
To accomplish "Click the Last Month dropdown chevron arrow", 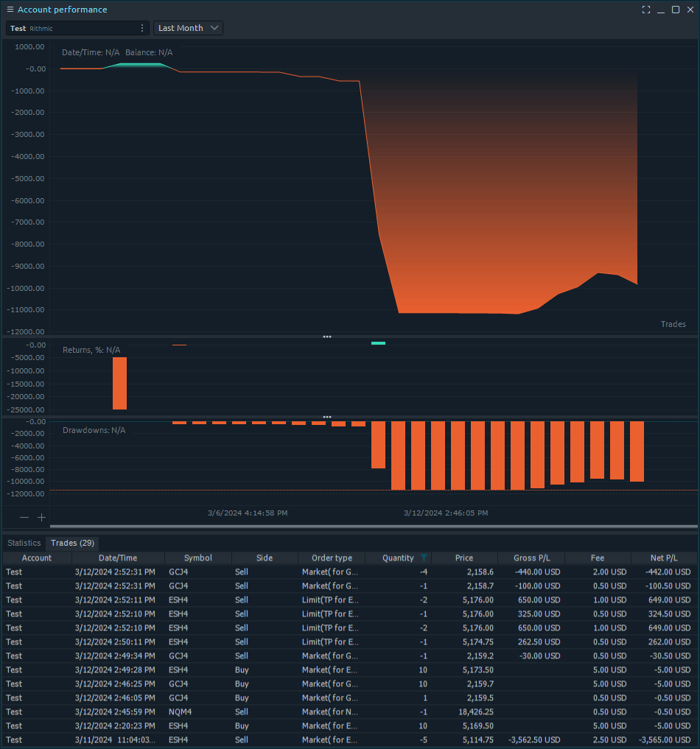I will [214, 28].
